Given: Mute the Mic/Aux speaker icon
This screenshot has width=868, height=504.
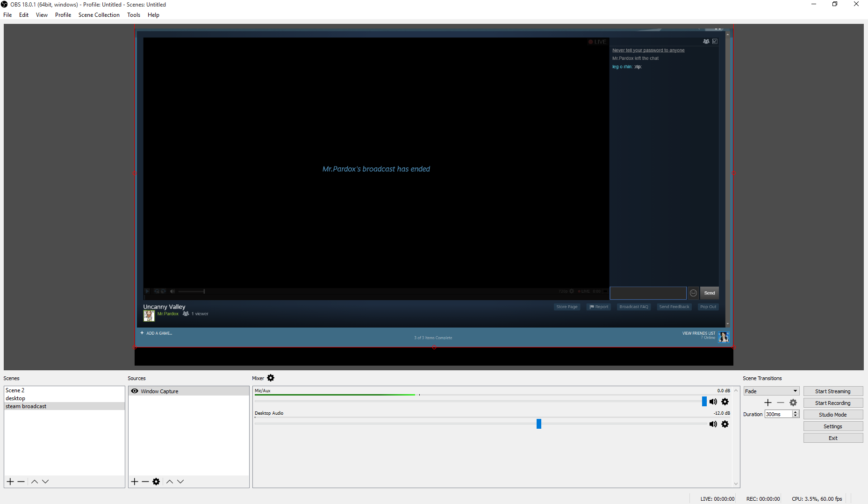Looking at the screenshot, I should 713,402.
